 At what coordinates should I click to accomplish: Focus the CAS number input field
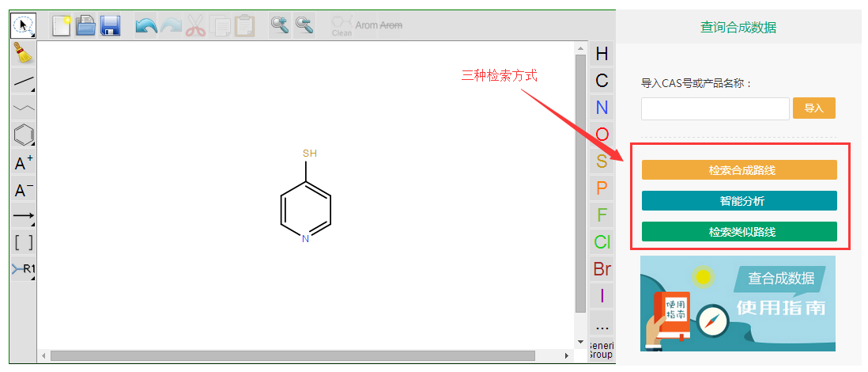715,108
